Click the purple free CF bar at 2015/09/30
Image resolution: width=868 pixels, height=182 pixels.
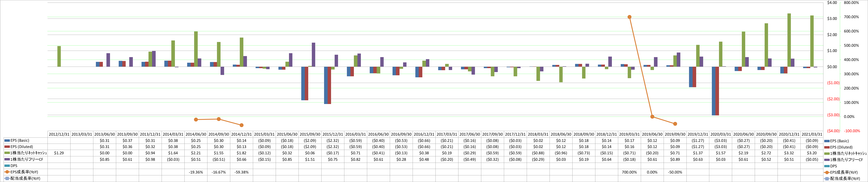tap(313, 55)
